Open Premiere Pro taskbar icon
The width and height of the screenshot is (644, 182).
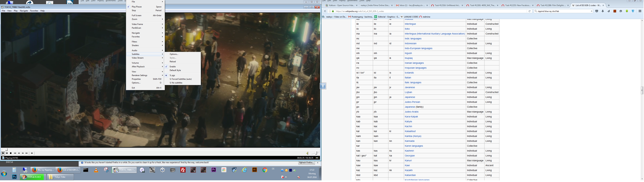pyautogui.click(x=213, y=170)
